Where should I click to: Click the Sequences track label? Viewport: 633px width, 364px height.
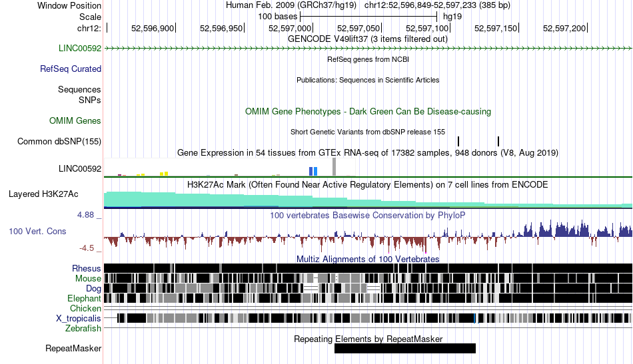click(x=79, y=89)
